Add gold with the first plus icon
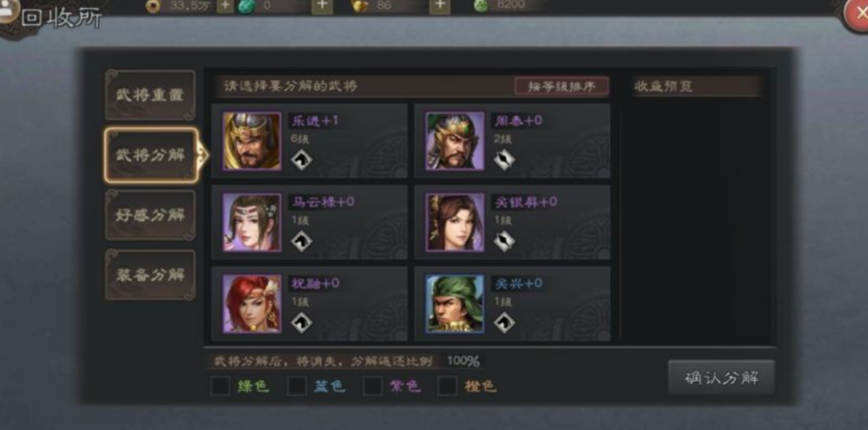The height and width of the screenshot is (430, 868). pyautogui.click(x=225, y=6)
